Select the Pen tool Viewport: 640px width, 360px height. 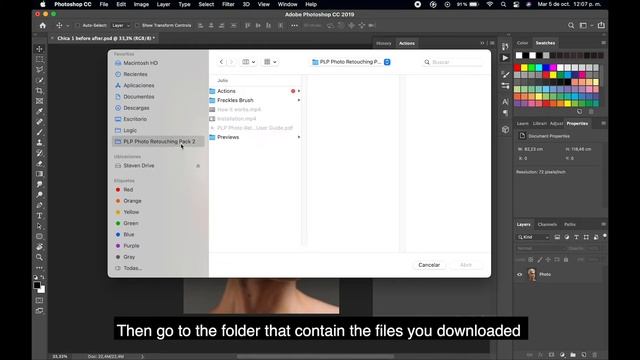point(40,205)
